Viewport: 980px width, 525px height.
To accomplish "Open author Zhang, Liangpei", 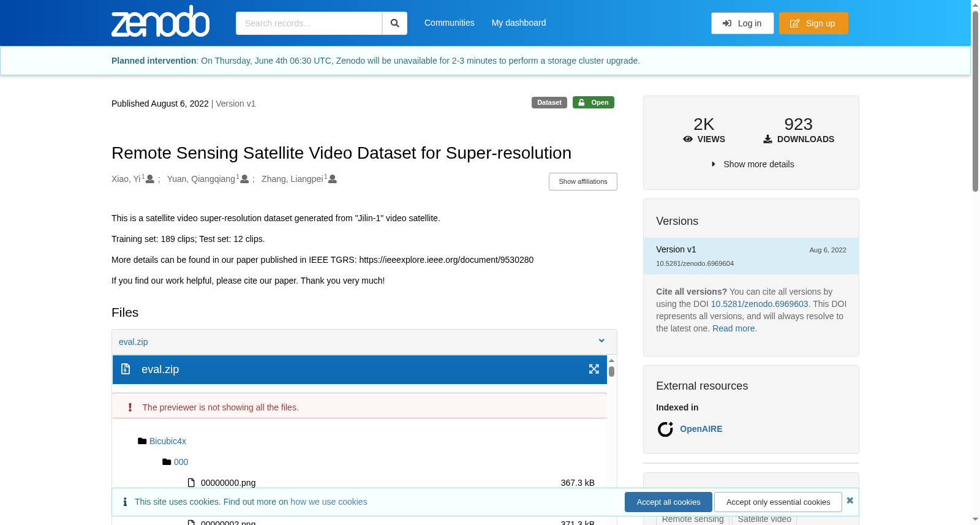I will coord(292,179).
